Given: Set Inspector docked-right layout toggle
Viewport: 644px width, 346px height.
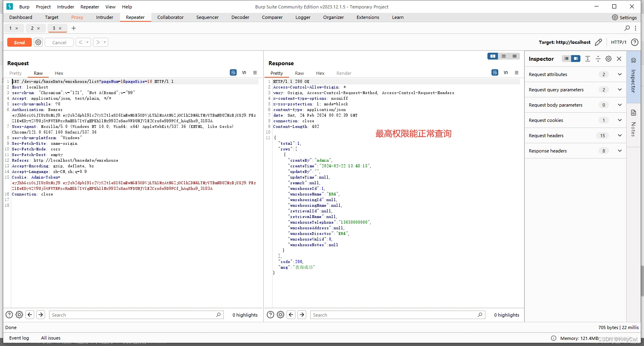Looking at the screenshot, I should point(576,59).
